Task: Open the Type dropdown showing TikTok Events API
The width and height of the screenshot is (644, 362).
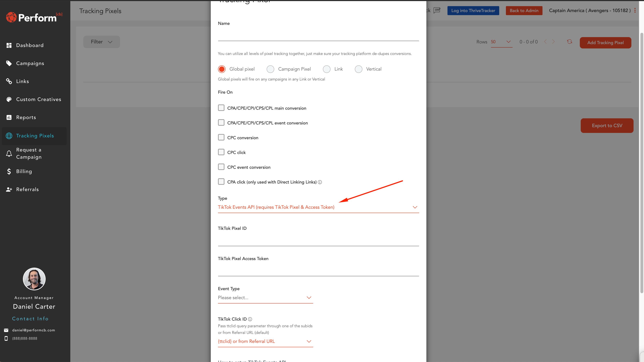Action: tap(318, 207)
